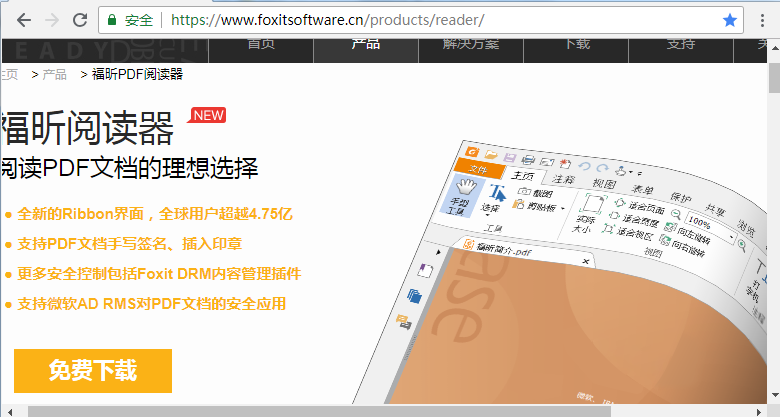Reload the page with the refresh icon
The width and height of the screenshot is (780, 417).
pyautogui.click(x=80, y=20)
